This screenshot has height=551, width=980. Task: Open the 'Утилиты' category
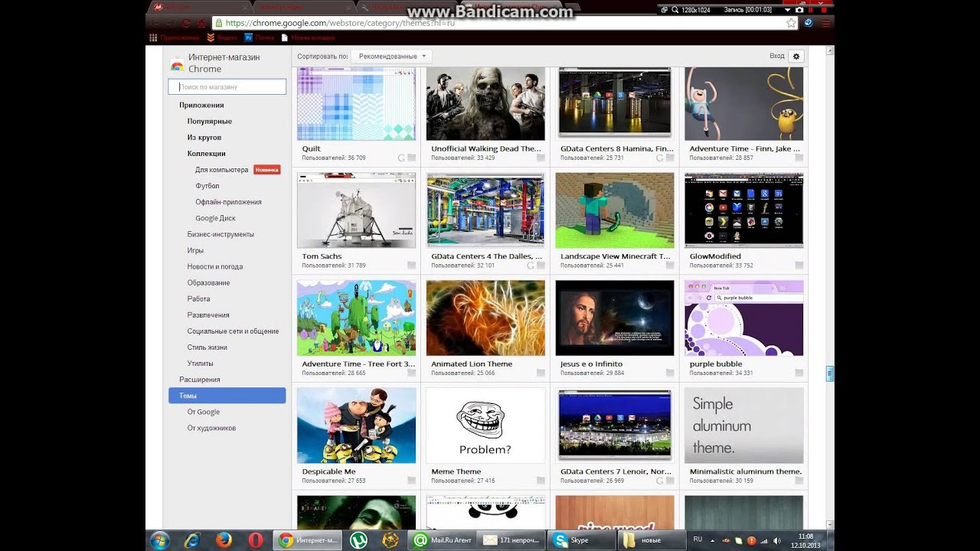coord(201,364)
